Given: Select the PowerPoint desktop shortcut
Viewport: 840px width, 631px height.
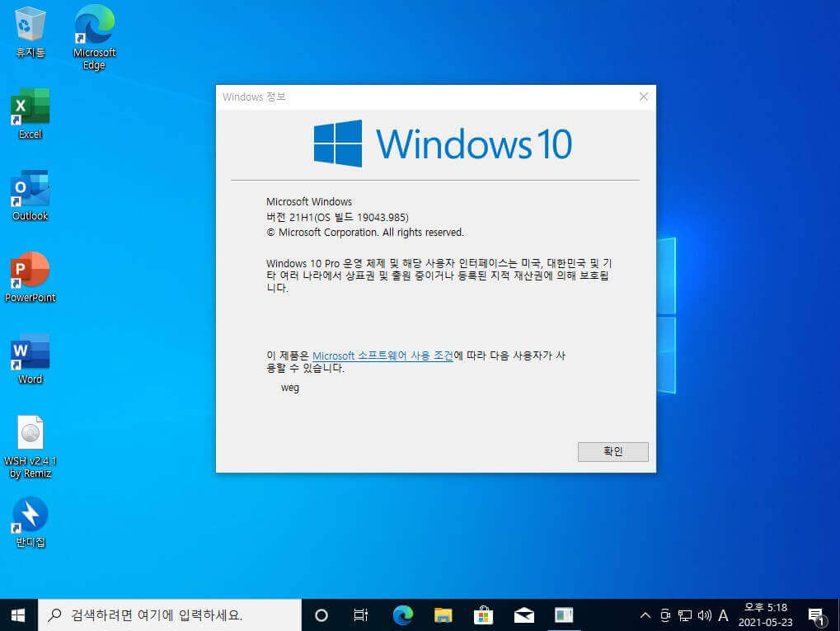Looking at the screenshot, I should 30,277.
